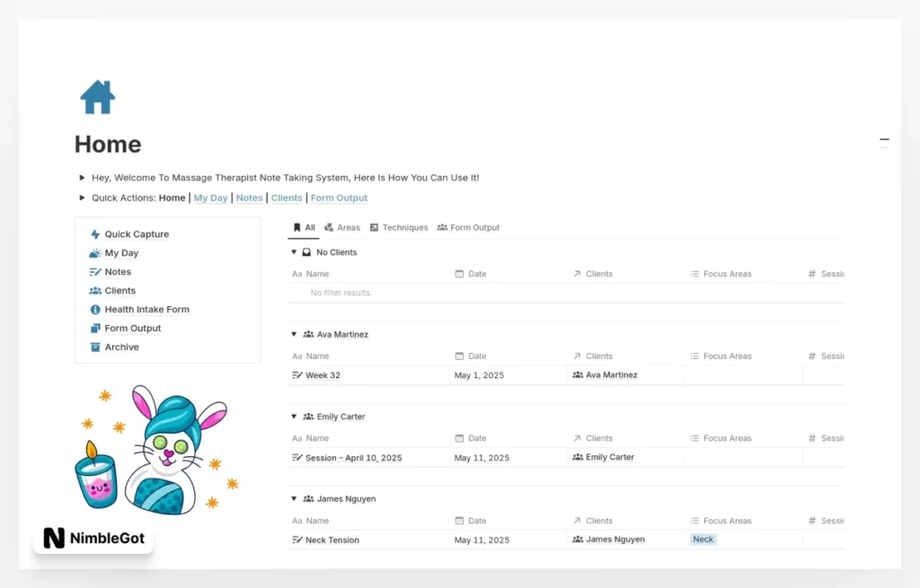This screenshot has height=588, width=920.
Task: Click the Neck focus area tag
Action: [703, 540]
